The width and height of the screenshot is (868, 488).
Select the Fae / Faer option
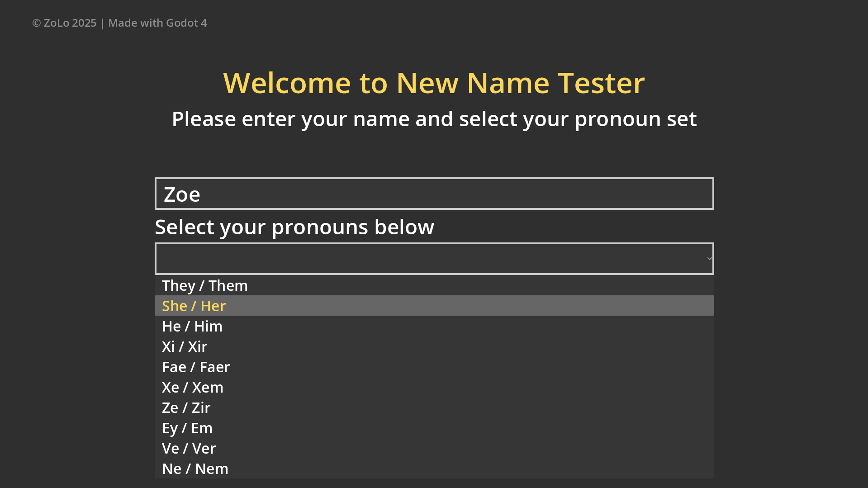click(195, 367)
